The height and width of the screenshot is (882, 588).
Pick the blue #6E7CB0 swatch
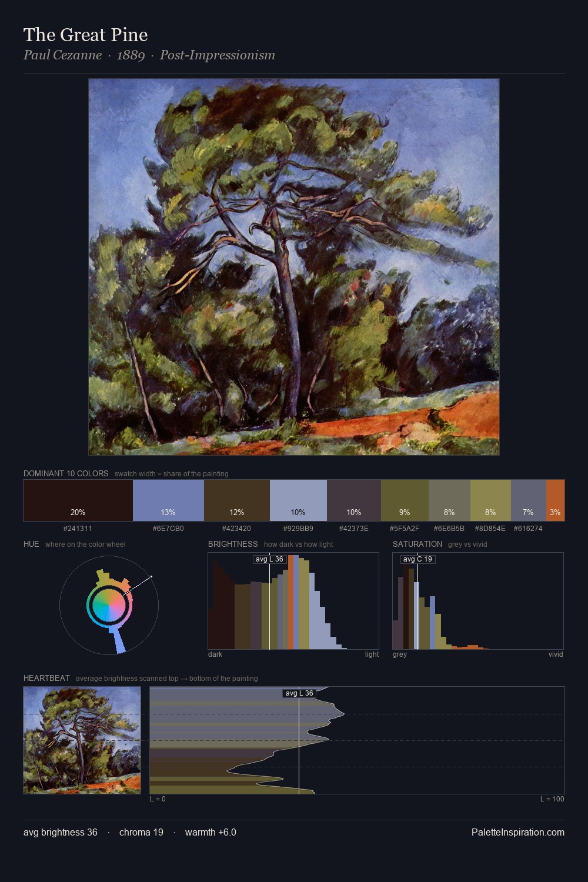(168, 500)
